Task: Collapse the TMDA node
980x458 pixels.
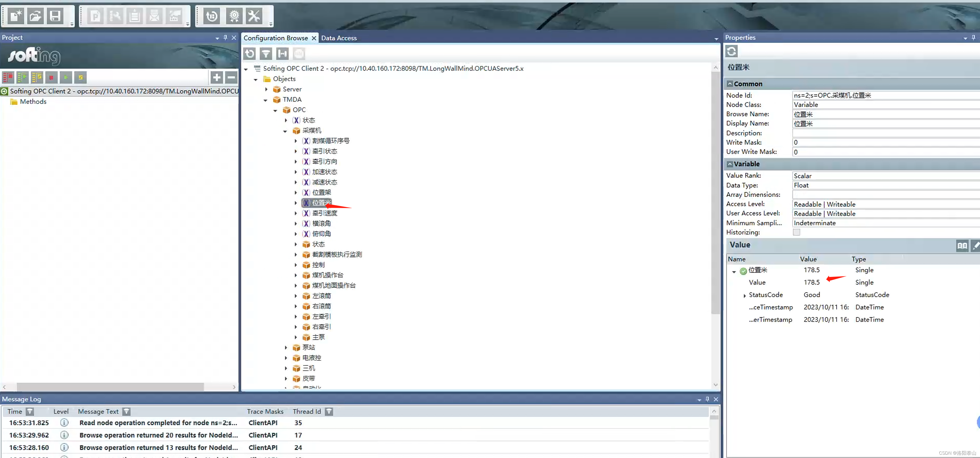Action: tap(266, 100)
